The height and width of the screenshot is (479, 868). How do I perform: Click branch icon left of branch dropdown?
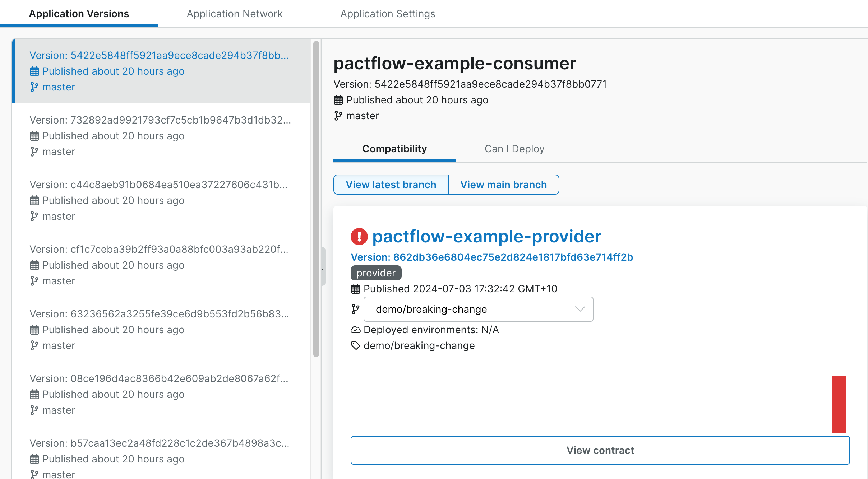point(355,309)
